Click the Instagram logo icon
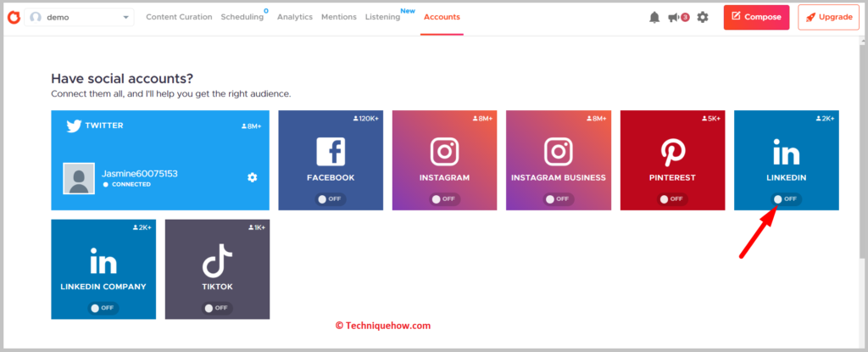This screenshot has height=352, width=868. (x=444, y=151)
